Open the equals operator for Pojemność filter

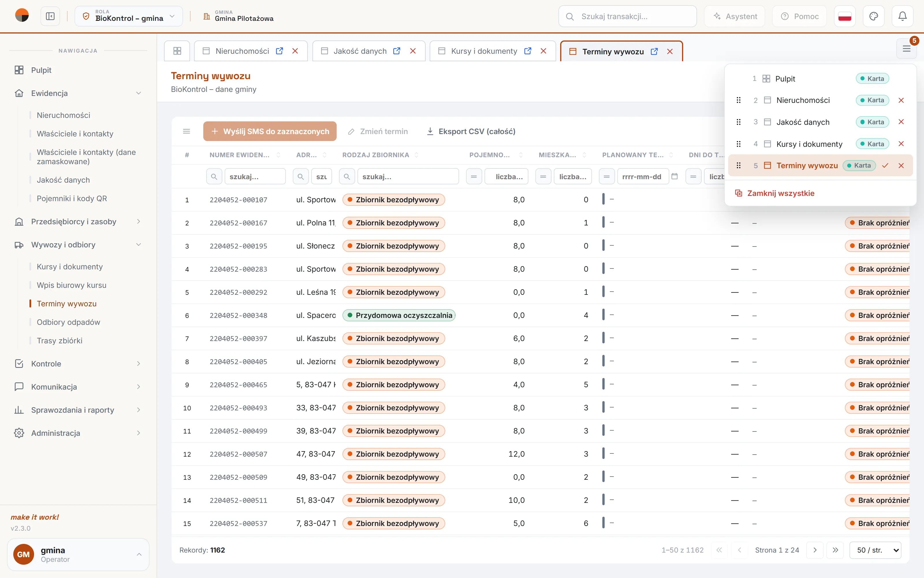(x=474, y=176)
